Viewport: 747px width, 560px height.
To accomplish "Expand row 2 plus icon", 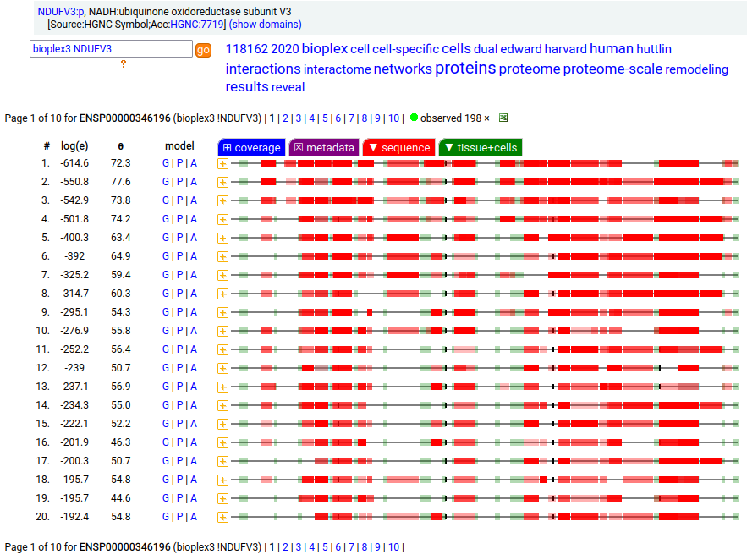I will click(x=222, y=183).
